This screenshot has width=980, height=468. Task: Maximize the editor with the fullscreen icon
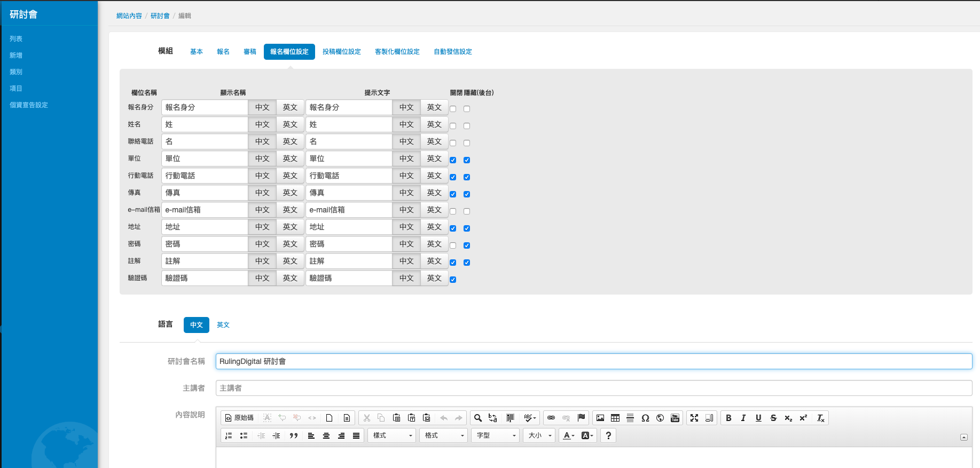coord(694,418)
